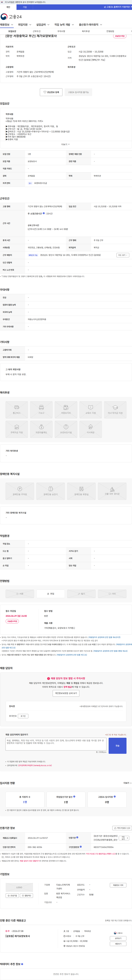The image size is (132, 980).
Task: Select the 장애인용 화장실 icon
Action: 81,491
